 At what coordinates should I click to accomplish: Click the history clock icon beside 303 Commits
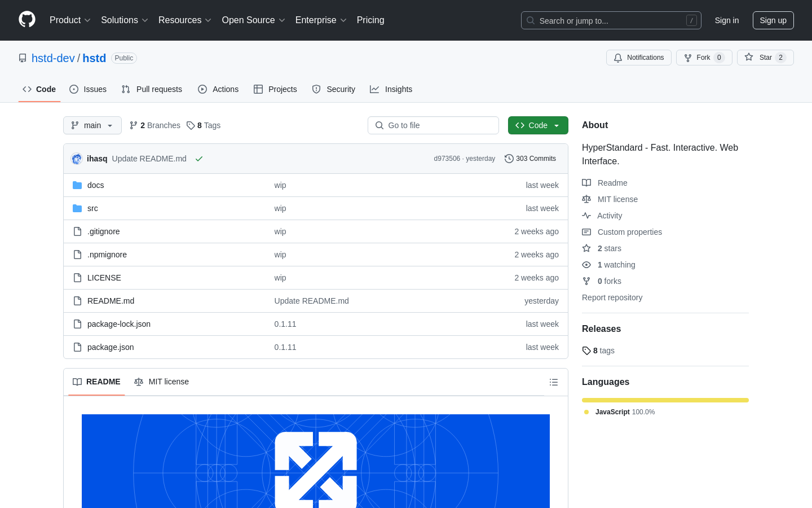point(509,159)
